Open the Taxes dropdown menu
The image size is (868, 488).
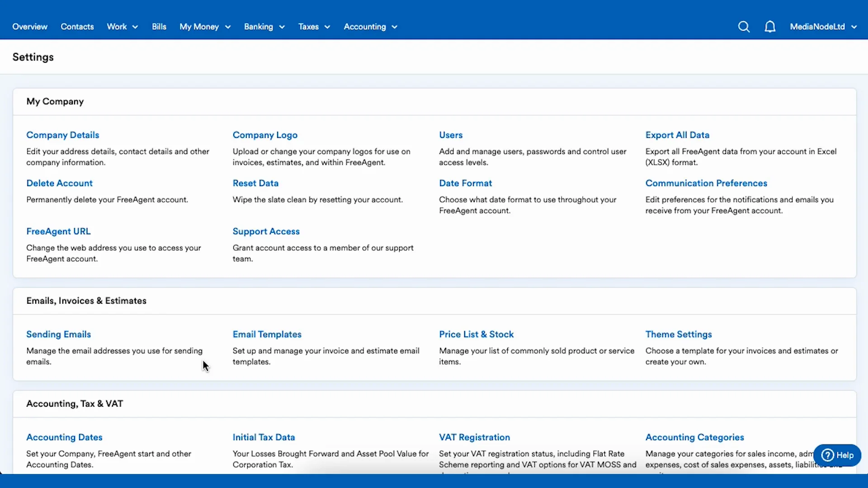pos(314,27)
